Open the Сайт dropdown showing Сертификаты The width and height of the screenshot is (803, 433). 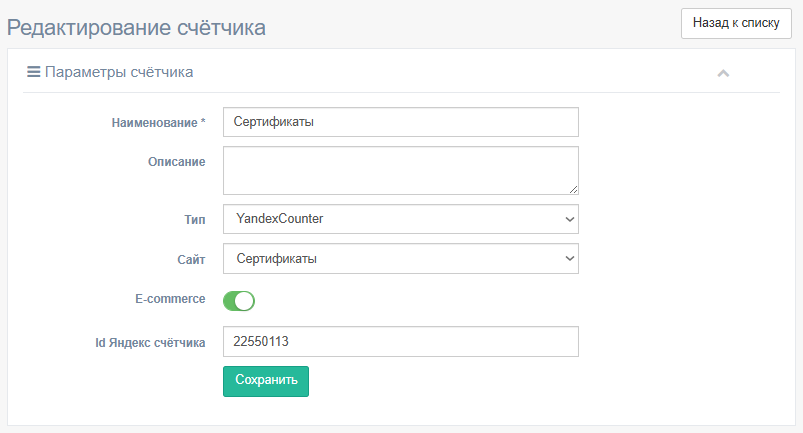click(x=400, y=258)
